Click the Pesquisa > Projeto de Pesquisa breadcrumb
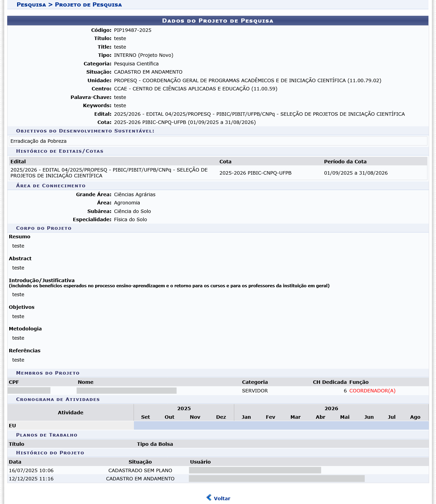Image resolution: width=436 pixels, height=504 pixels. [69, 5]
